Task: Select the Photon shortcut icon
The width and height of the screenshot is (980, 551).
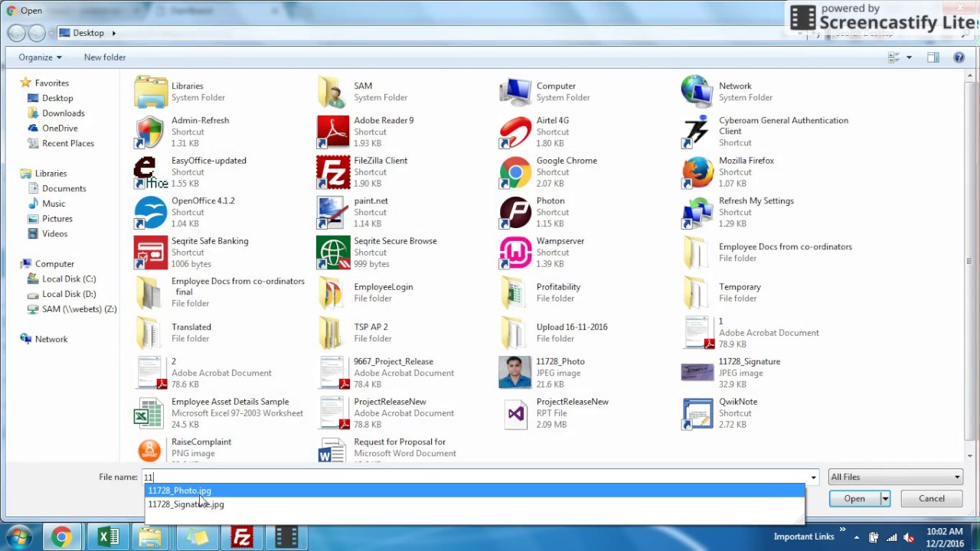Action: tap(515, 212)
